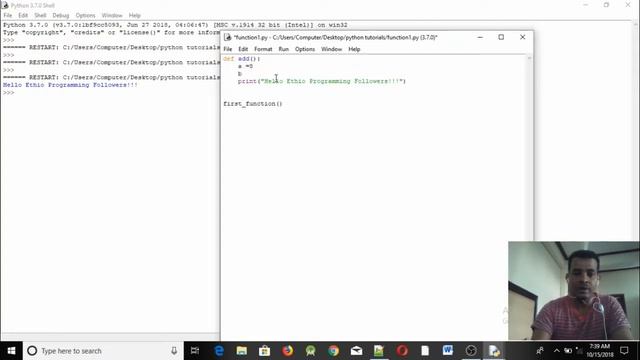
Task: Maximize the function1.py editor window
Action: (501, 37)
